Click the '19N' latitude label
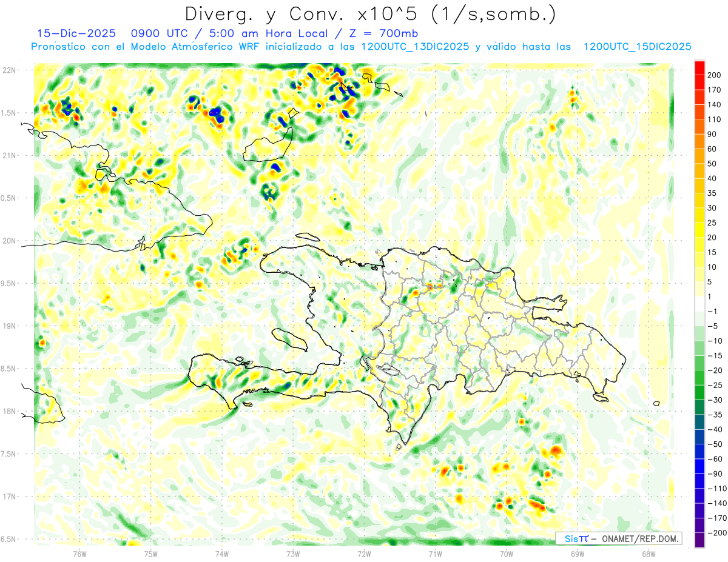The width and height of the screenshot is (728, 562). click(x=9, y=326)
